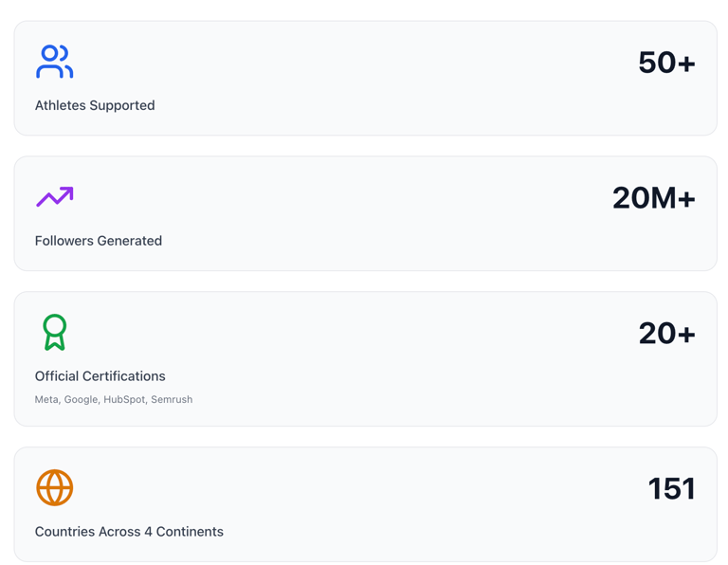Select the Official Certifications label

[x=100, y=376]
